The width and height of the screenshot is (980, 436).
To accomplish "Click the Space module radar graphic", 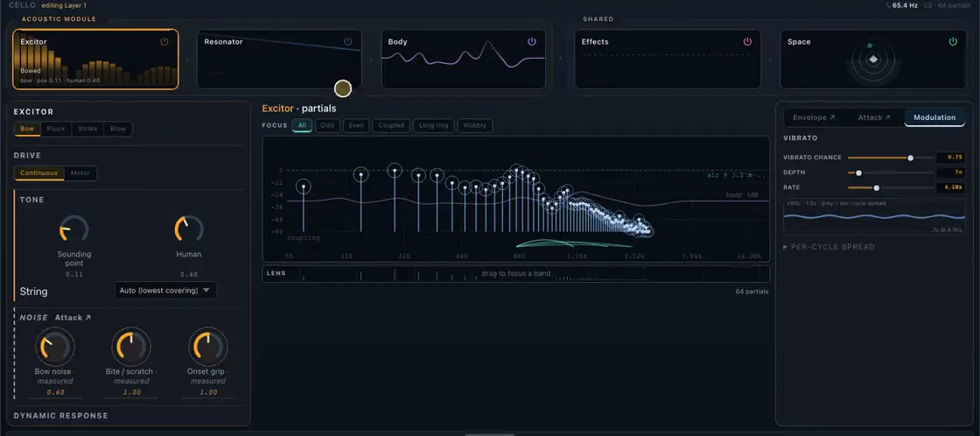I will tap(873, 60).
